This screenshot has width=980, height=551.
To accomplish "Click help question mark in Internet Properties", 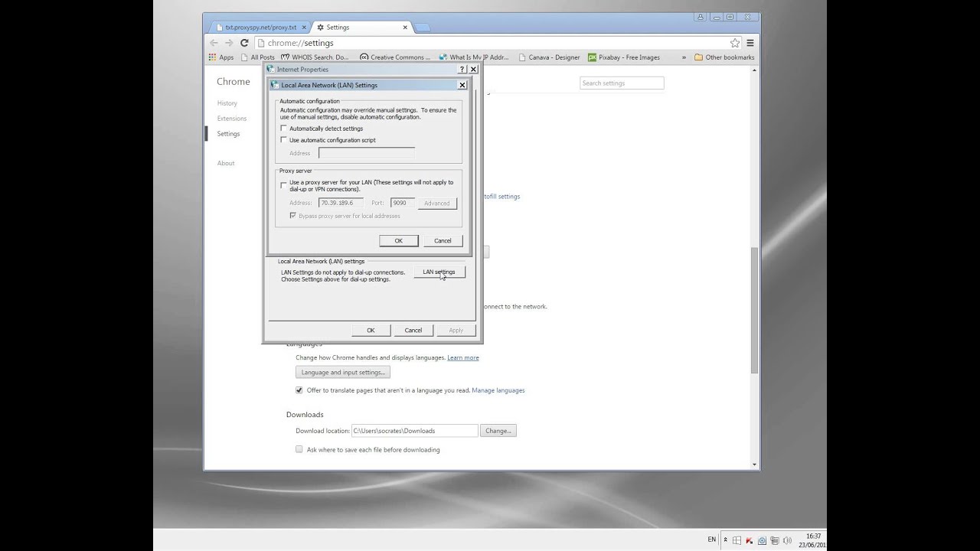I will pos(462,69).
